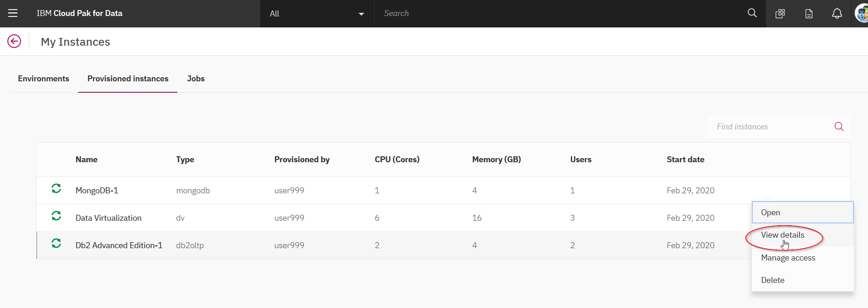Click the dv type cell
868x308 pixels.
pos(180,218)
